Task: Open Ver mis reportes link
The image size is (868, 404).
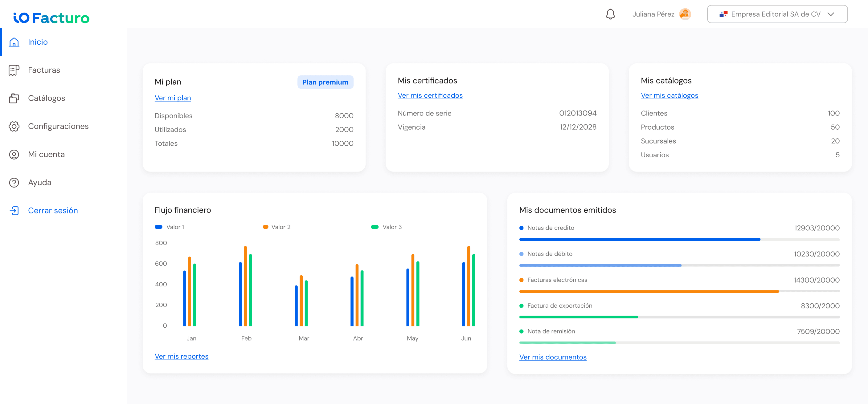Action: pos(182,356)
